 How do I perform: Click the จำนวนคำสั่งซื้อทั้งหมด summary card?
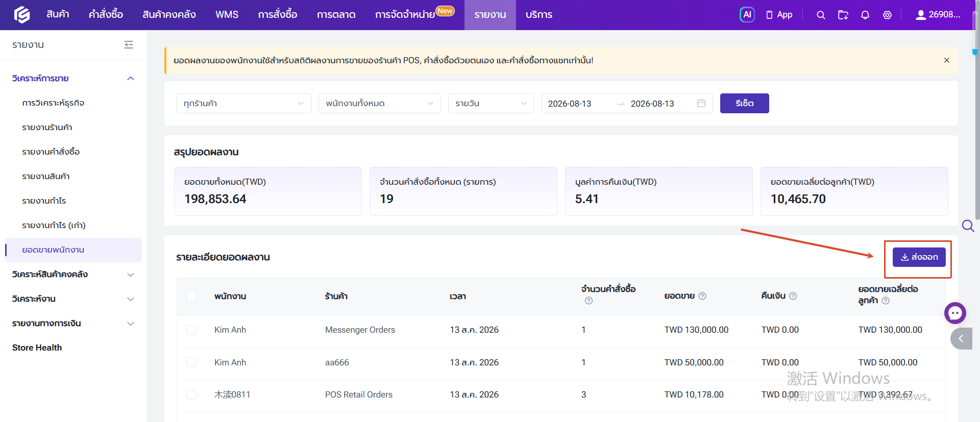pyautogui.click(x=463, y=191)
